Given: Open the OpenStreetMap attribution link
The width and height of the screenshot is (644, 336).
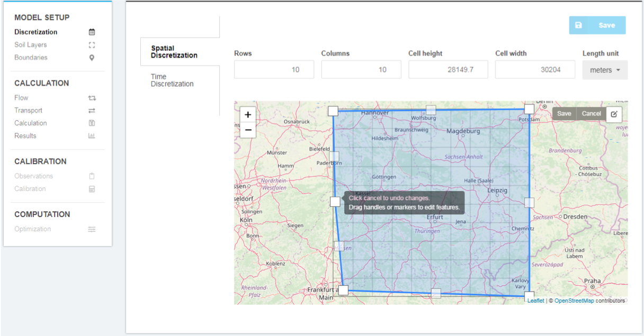Looking at the screenshot, I should point(574,301).
